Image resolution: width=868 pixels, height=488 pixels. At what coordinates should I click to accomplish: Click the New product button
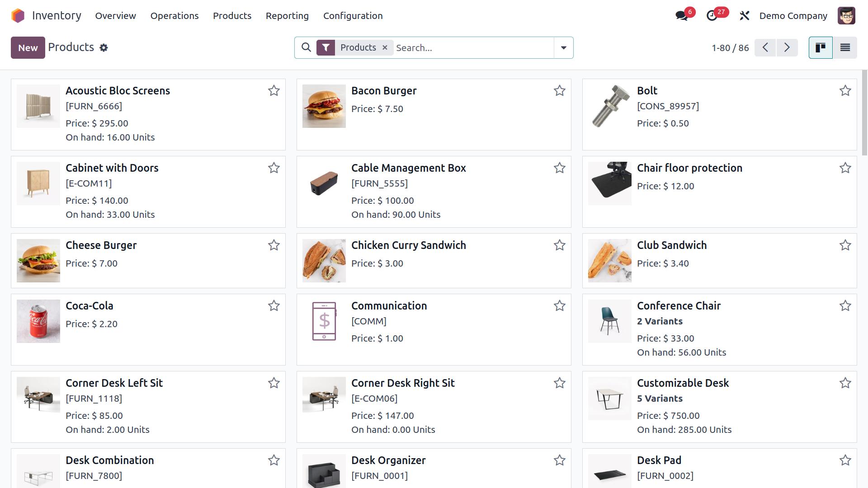[x=28, y=47]
